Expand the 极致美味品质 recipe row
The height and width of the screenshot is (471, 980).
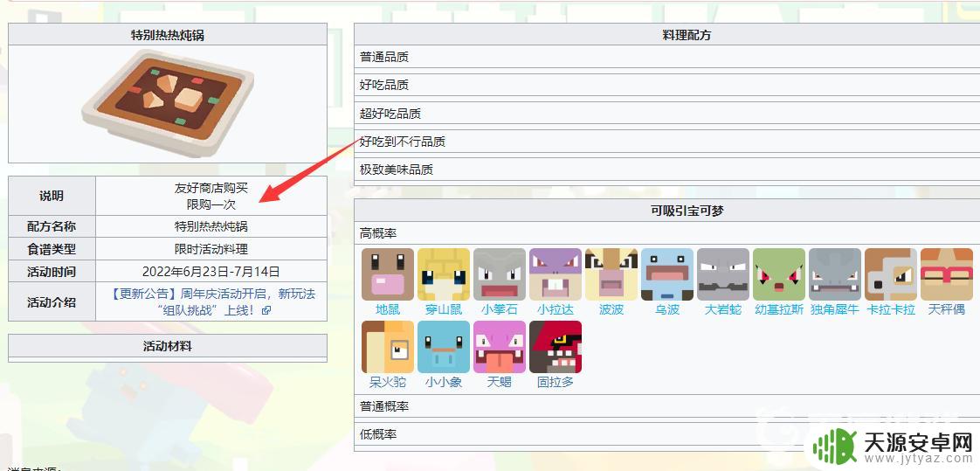click(667, 170)
